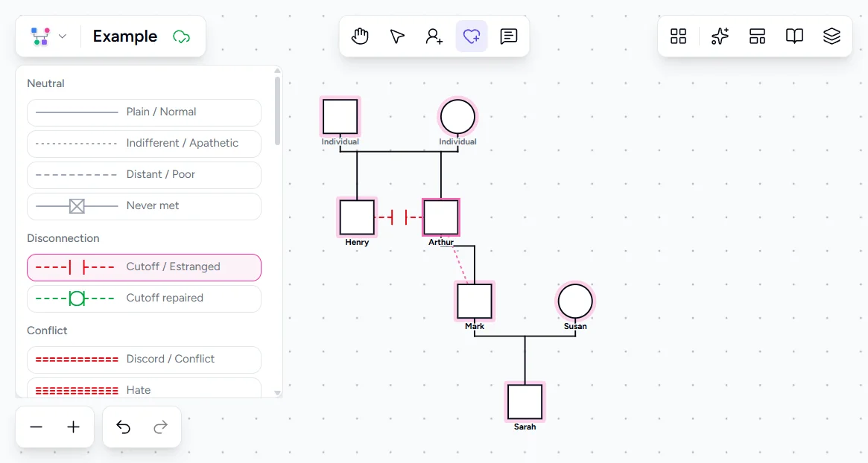868x463 pixels.
Task: Select the pointer selection tool
Action: 397,36
